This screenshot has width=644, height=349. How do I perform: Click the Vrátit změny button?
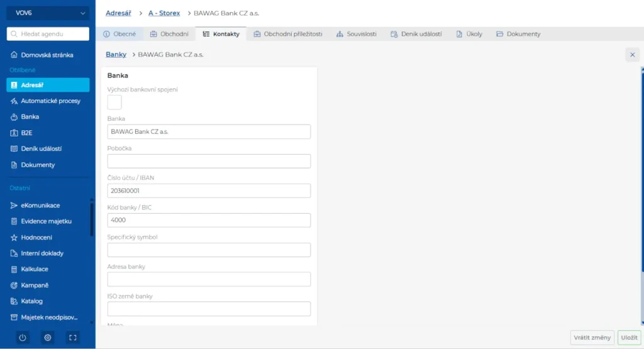(x=592, y=338)
